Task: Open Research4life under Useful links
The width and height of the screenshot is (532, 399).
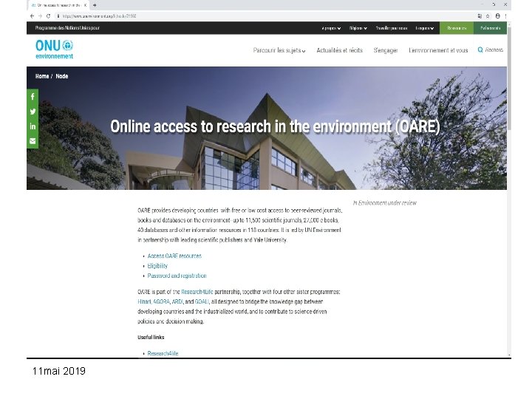Action: click(x=163, y=353)
